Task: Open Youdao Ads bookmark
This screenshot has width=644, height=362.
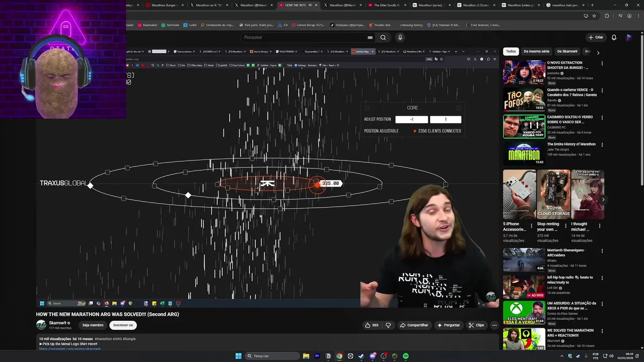Action: [380, 25]
